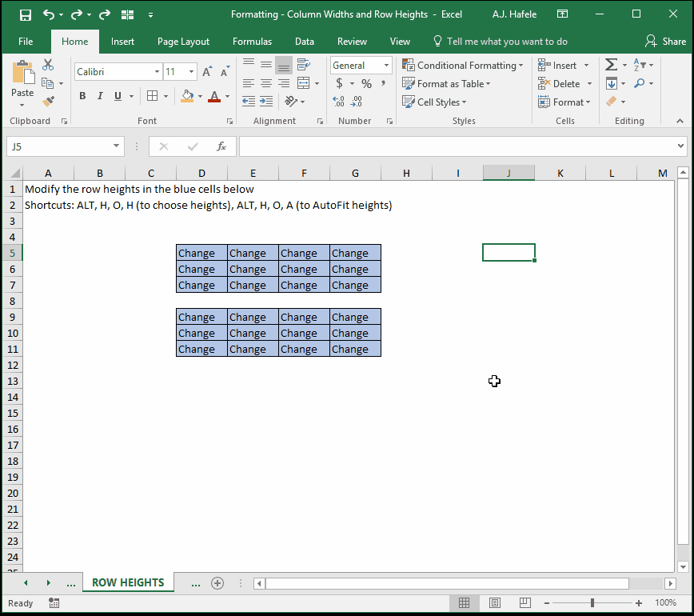Screen dimensions: 694x616
Task: Switch to the Insert tab
Action: pyautogui.click(x=122, y=42)
